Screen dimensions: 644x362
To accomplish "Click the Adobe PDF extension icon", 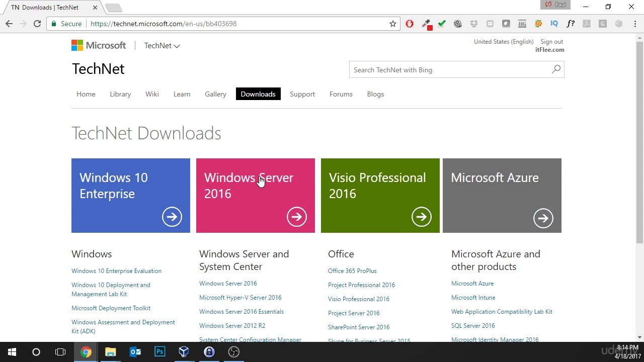I will pos(587,24).
